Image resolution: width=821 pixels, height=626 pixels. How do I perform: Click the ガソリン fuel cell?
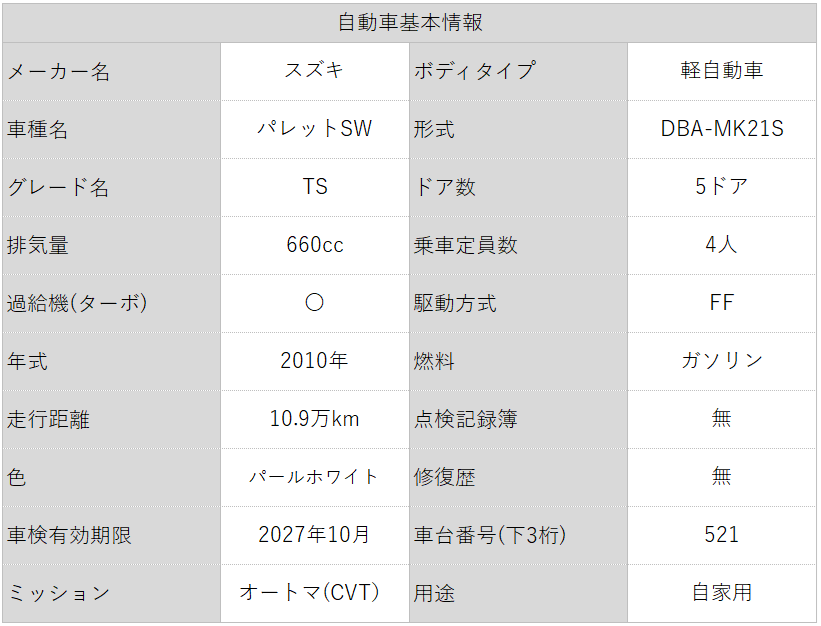(721, 361)
